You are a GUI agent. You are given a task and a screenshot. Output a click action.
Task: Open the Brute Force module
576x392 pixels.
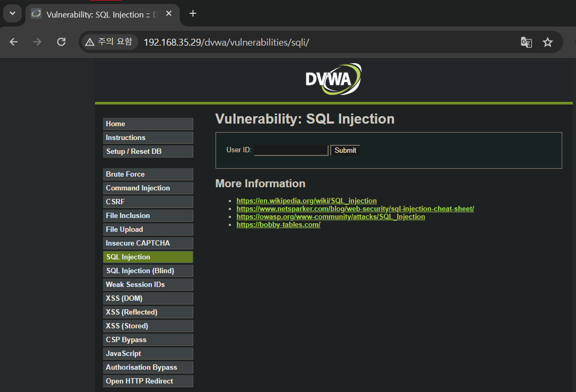click(148, 175)
